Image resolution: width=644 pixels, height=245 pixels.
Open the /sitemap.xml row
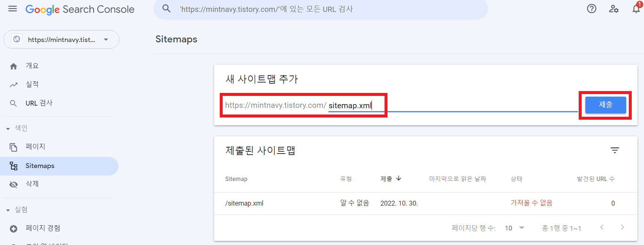click(x=425, y=203)
